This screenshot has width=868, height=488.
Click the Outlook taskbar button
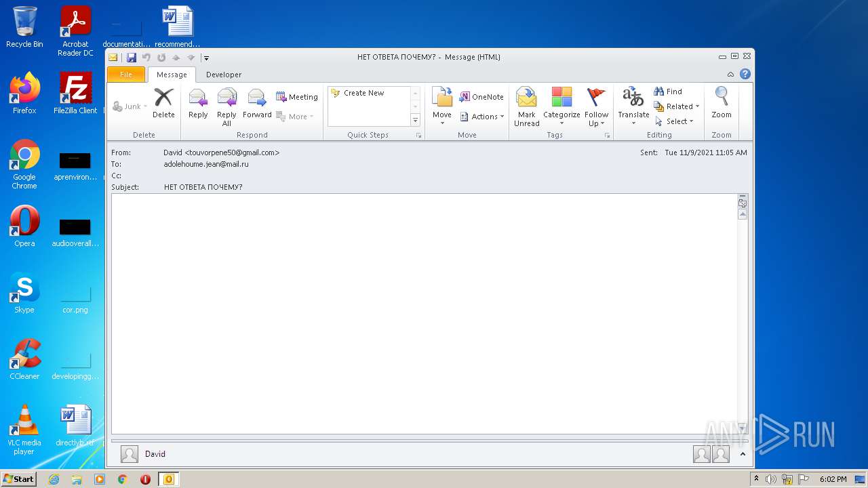click(169, 479)
